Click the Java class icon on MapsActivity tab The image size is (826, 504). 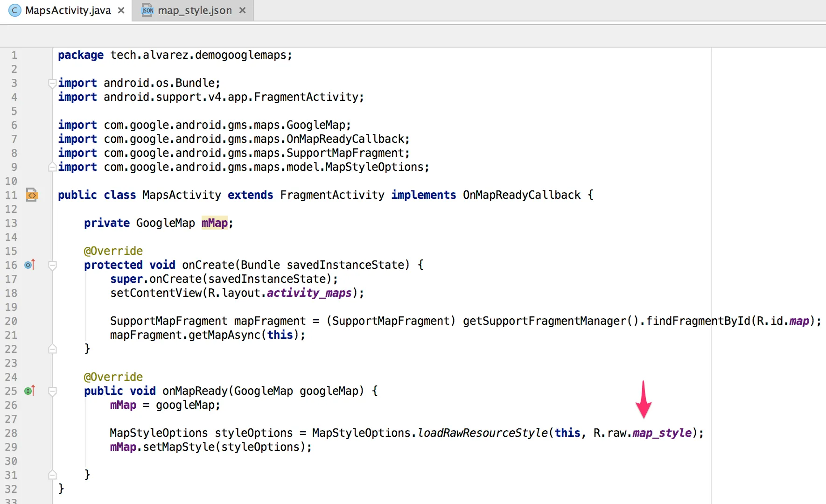pos(15,10)
